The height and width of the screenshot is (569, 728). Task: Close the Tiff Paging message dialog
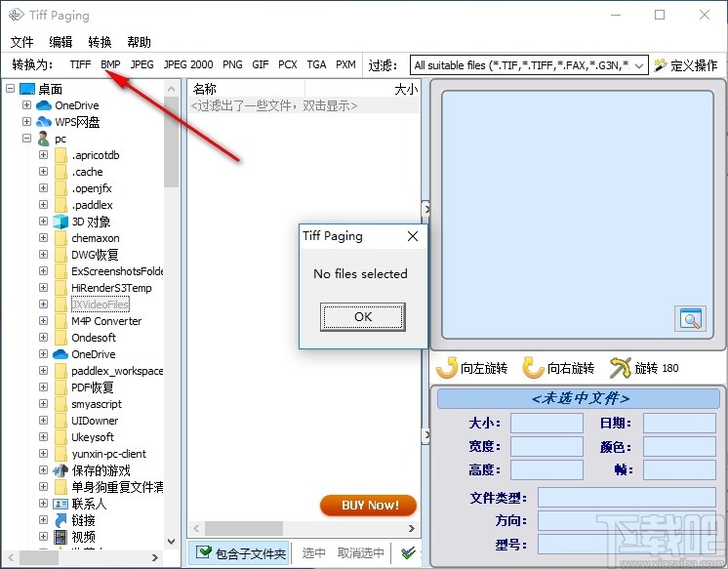[x=412, y=236]
